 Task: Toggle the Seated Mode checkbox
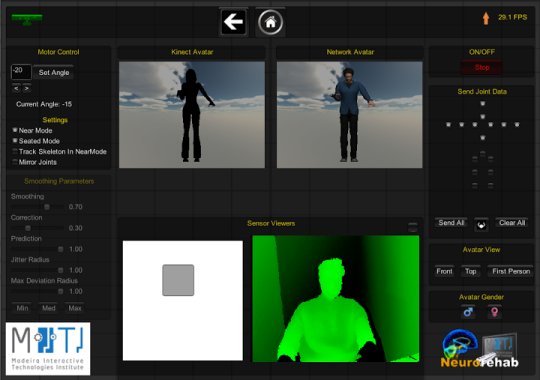coord(15,141)
